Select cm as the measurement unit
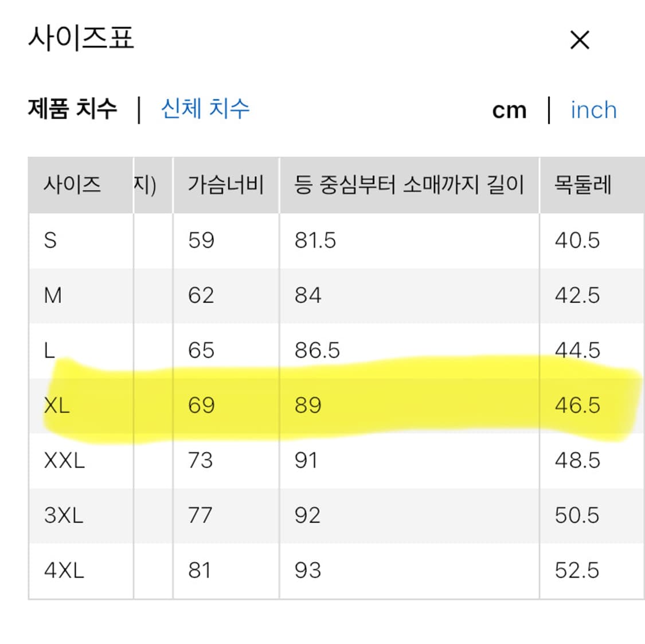 tap(510, 109)
